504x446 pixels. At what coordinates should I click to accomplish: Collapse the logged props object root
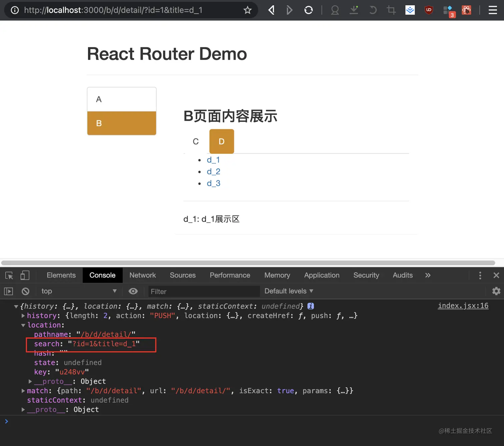click(16, 306)
